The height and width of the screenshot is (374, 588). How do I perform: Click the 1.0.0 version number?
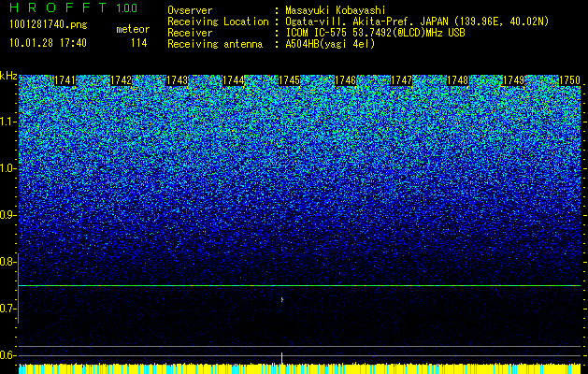click(x=127, y=8)
